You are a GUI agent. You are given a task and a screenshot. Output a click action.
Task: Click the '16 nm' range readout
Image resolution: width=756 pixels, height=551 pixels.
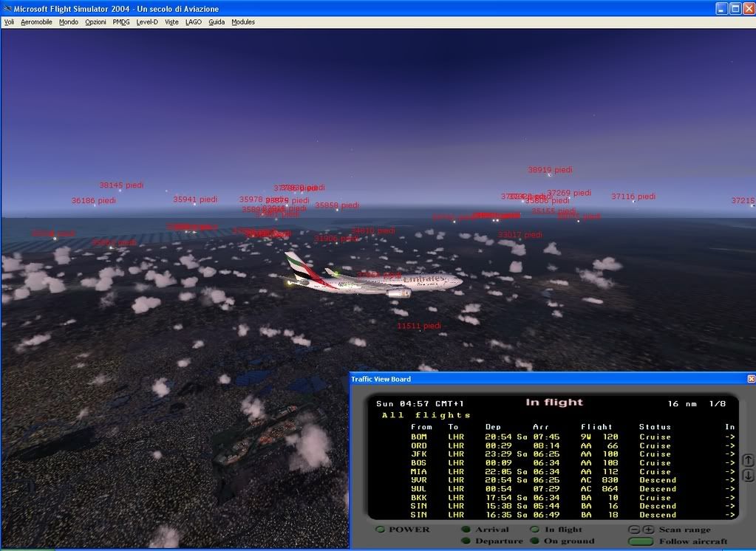pos(682,403)
